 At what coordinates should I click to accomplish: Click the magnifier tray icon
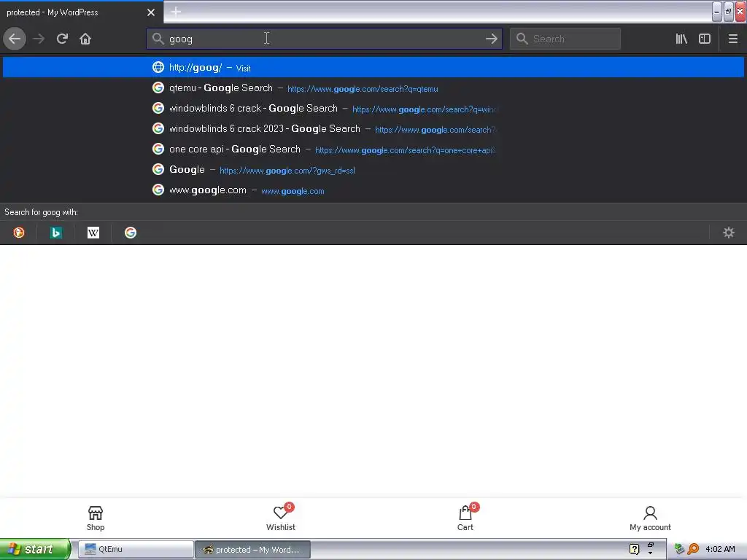click(x=693, y=549)
